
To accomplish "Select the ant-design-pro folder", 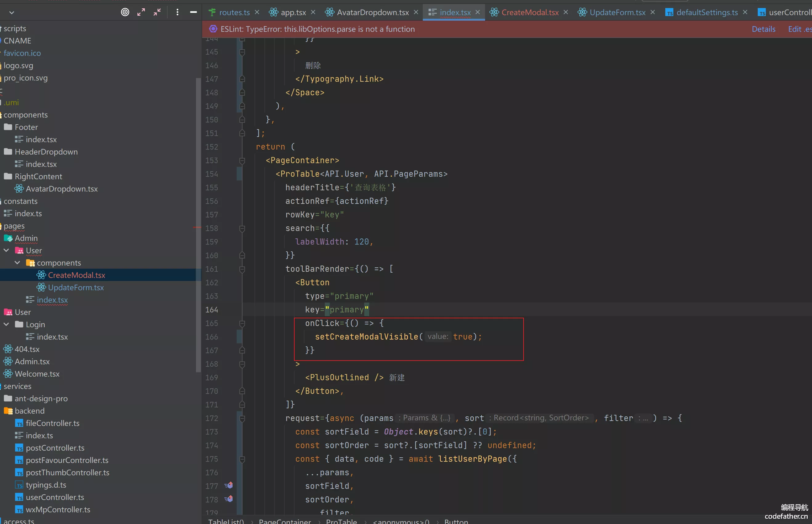I will [41, 398].
